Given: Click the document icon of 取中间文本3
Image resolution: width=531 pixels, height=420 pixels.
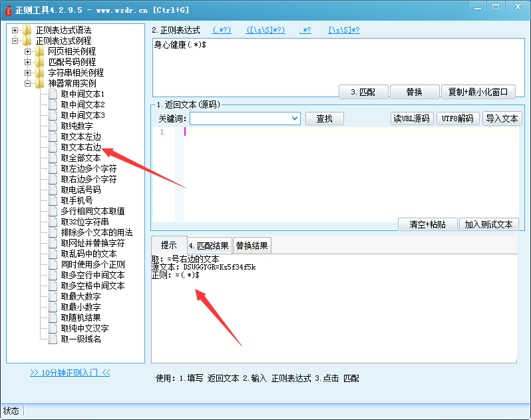Looking at the screenshot, I should click(53, 115).
